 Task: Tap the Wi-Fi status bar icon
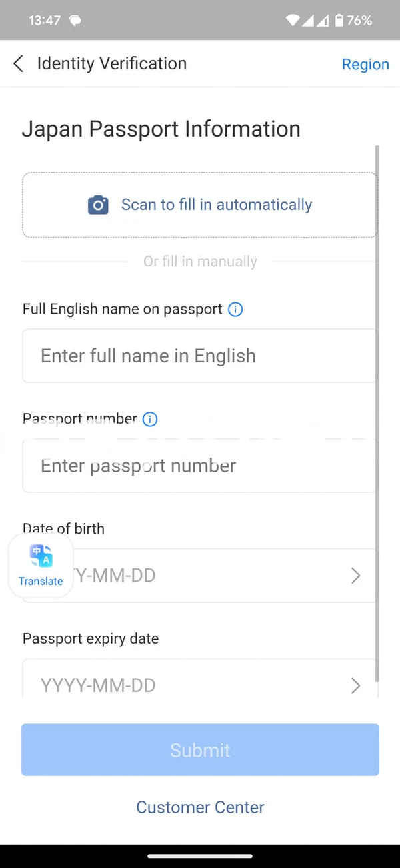(293, 21)
